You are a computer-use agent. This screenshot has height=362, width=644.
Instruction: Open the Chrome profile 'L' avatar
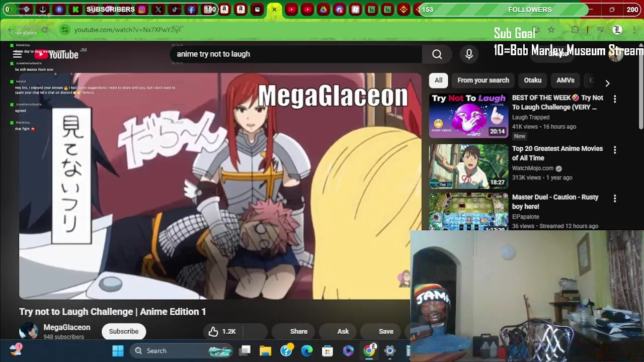tap(617, 30)
